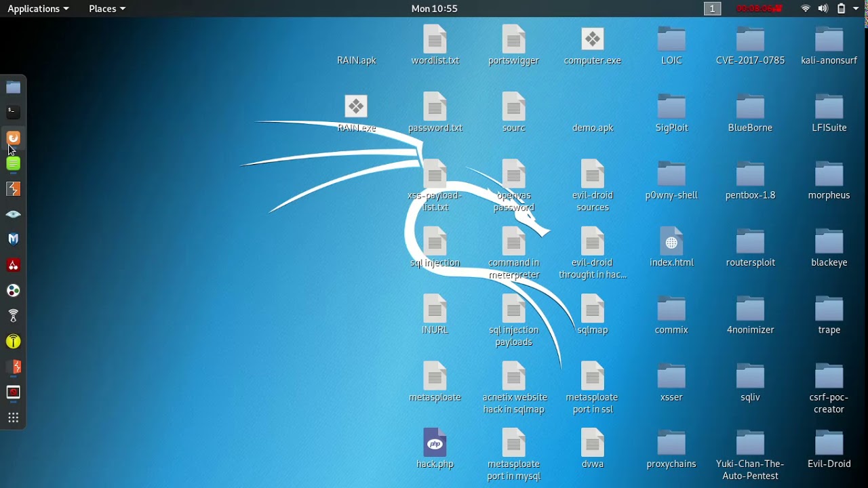This screenshot has width=868, height=488.
Task: Click the red recording timer in the top bar
Action: click(759, 9)
